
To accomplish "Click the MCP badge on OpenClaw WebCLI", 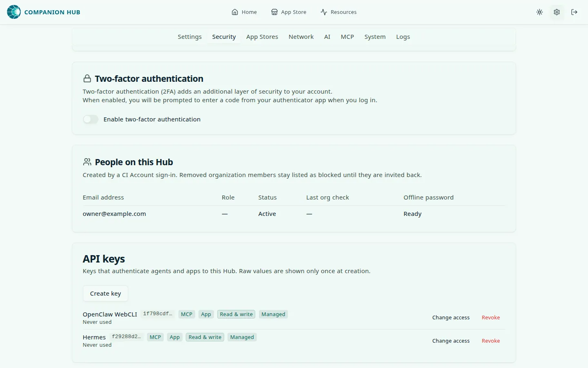I will pos(187,314).
